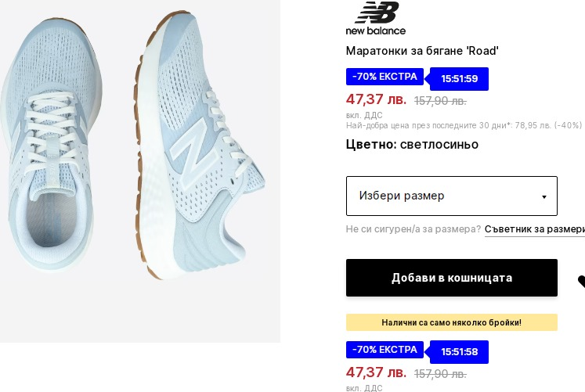Click the top countdown timer 15:51:59
This screenshot has height=392, width=585.
[459, 78]
